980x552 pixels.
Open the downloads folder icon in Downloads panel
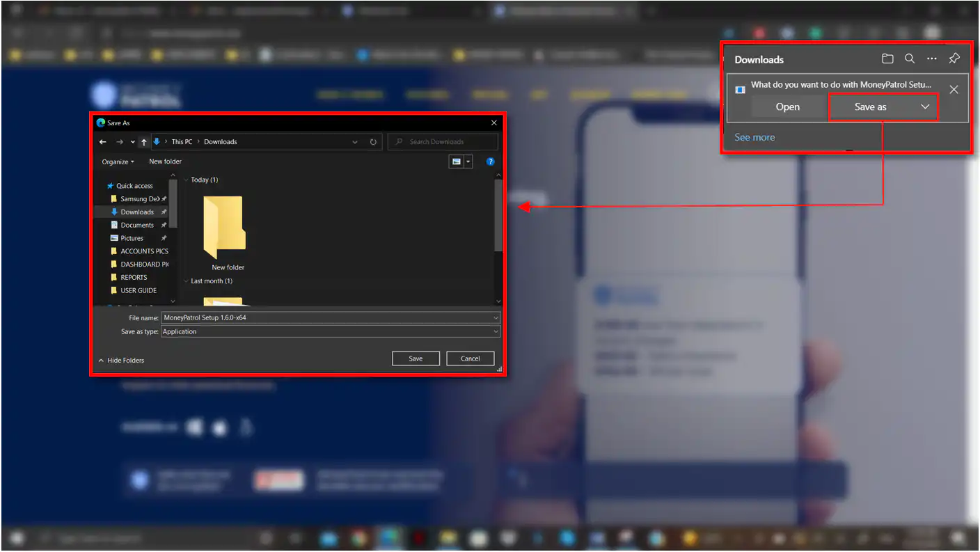[x=887, y=59]
